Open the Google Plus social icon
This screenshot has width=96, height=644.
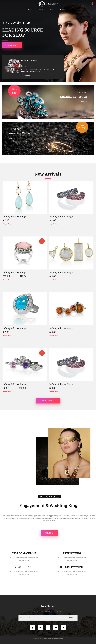click(48, 628)
